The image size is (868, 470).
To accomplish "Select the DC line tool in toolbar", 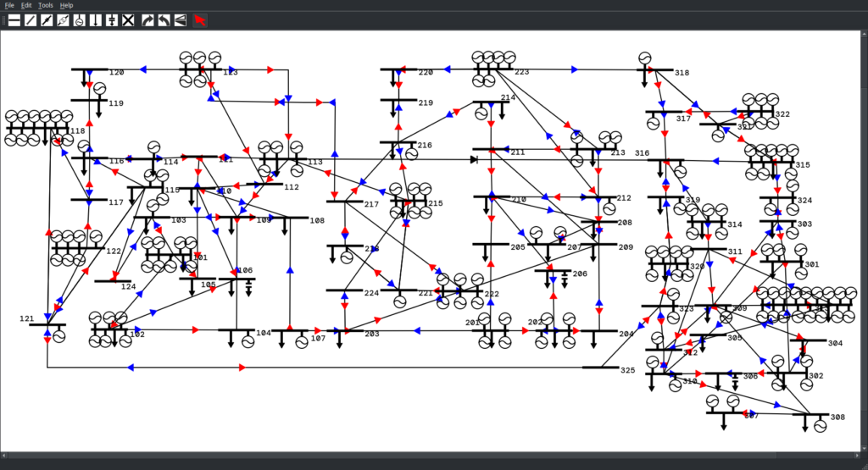I will (x=47, y=20).
